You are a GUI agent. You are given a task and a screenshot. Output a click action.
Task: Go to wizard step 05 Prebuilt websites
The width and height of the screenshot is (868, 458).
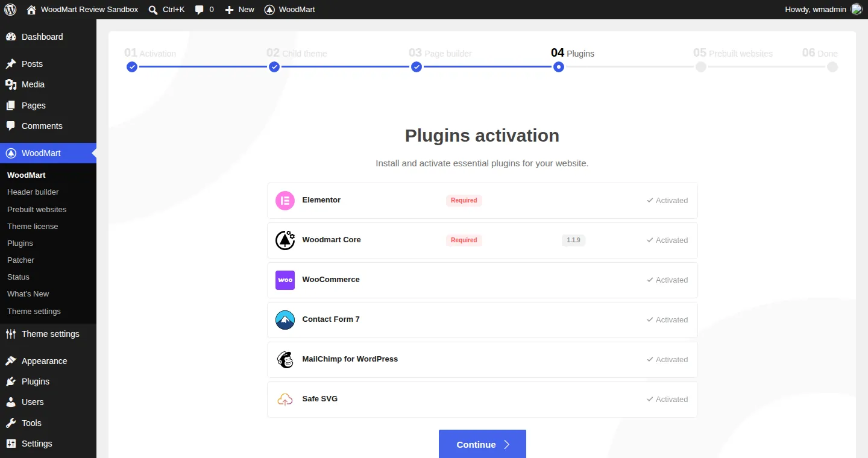(733, 53)
